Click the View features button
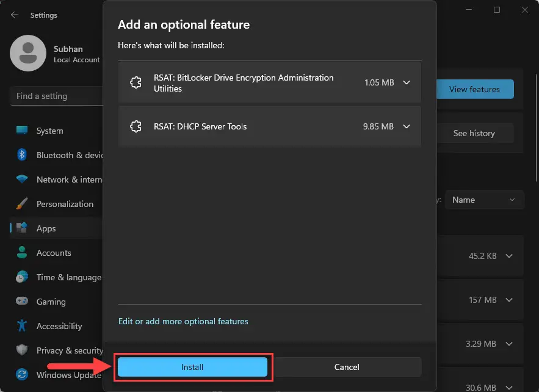 point(475,89)
